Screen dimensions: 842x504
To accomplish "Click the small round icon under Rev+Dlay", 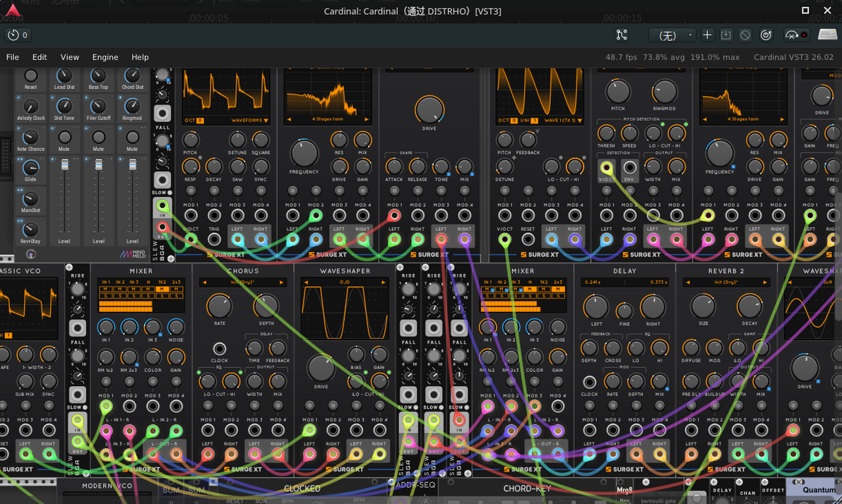I will 30,254.
